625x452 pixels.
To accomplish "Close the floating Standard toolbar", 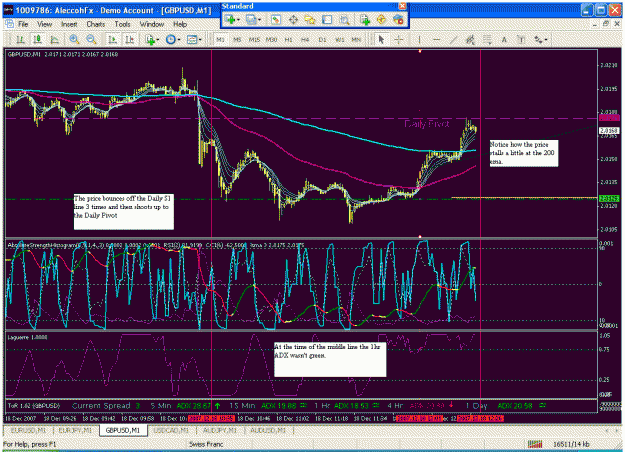I will (x=403, y=6).
